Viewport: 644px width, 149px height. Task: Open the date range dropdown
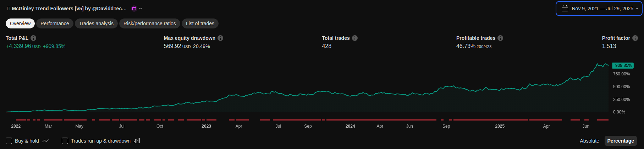click(637, 9)
